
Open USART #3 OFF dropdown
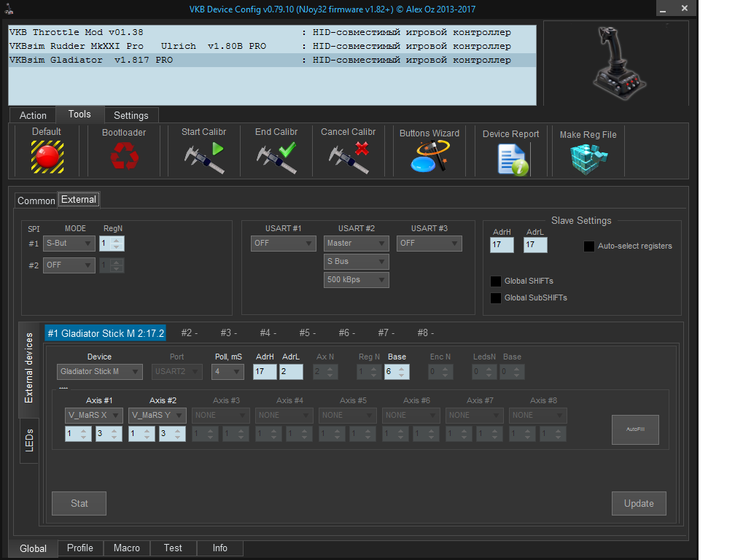(429, 244)
